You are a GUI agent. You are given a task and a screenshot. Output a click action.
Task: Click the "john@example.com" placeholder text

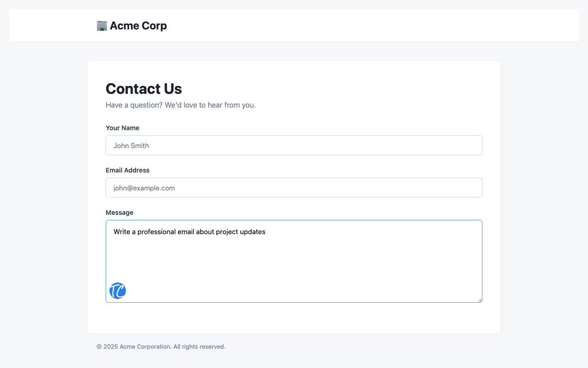click(x=144, y=188)
